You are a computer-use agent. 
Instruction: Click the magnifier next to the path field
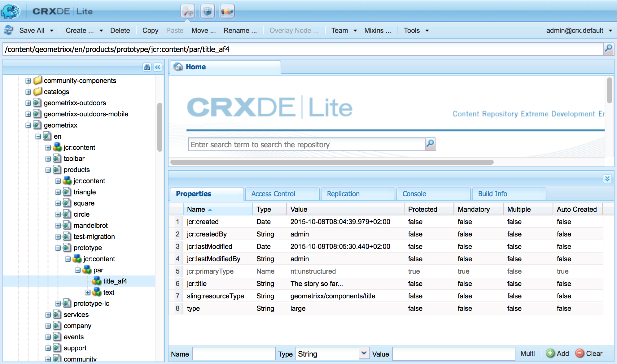pos(608,49)
